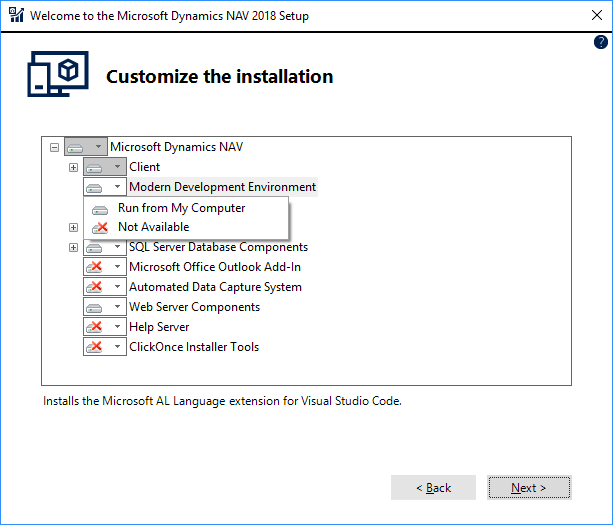The height and width of the screenshot is (525, 613).
Task: Click the blue help question mark icon
Action: pos(600,42)
